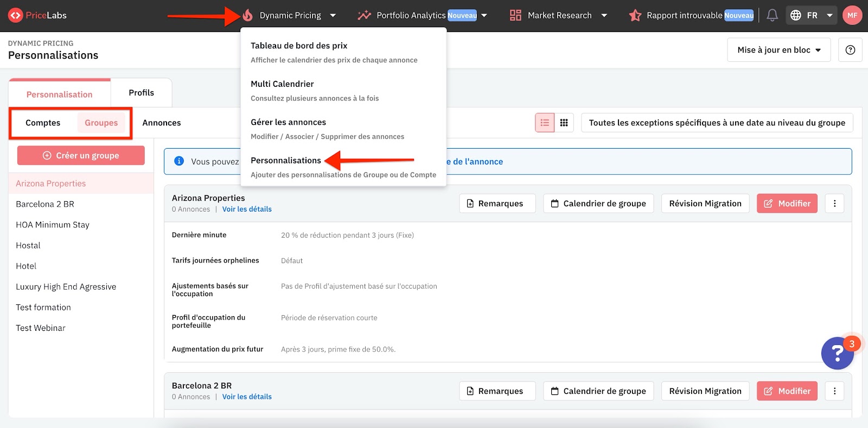Open the MF user avatar menu

tap(852, 15)
